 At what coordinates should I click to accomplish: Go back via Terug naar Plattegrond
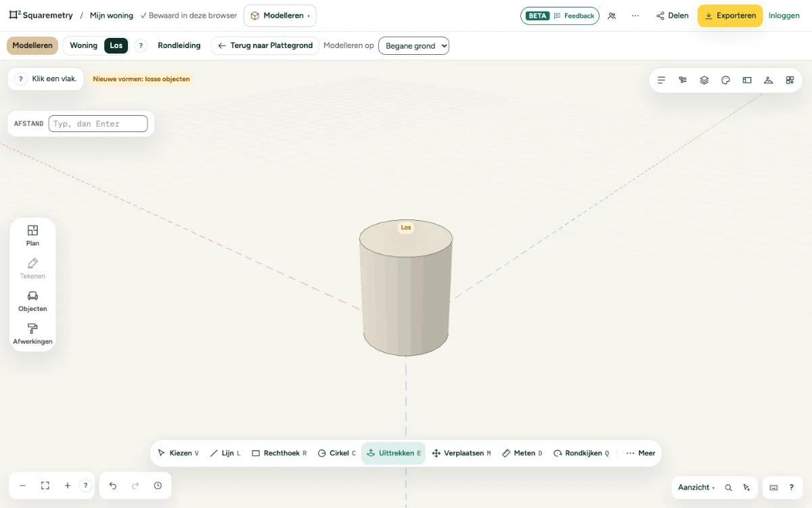(265, 45)
